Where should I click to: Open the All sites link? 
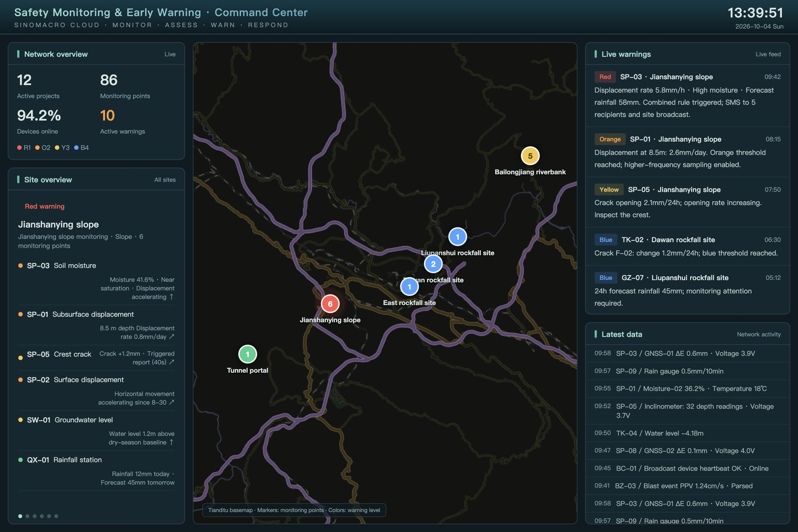(x=165, y=180)
